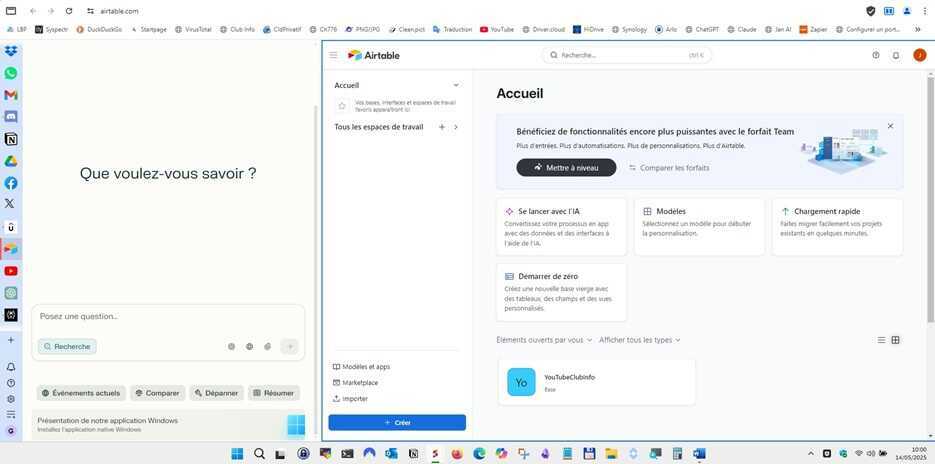Click the Airtable logo

point(374,55)
